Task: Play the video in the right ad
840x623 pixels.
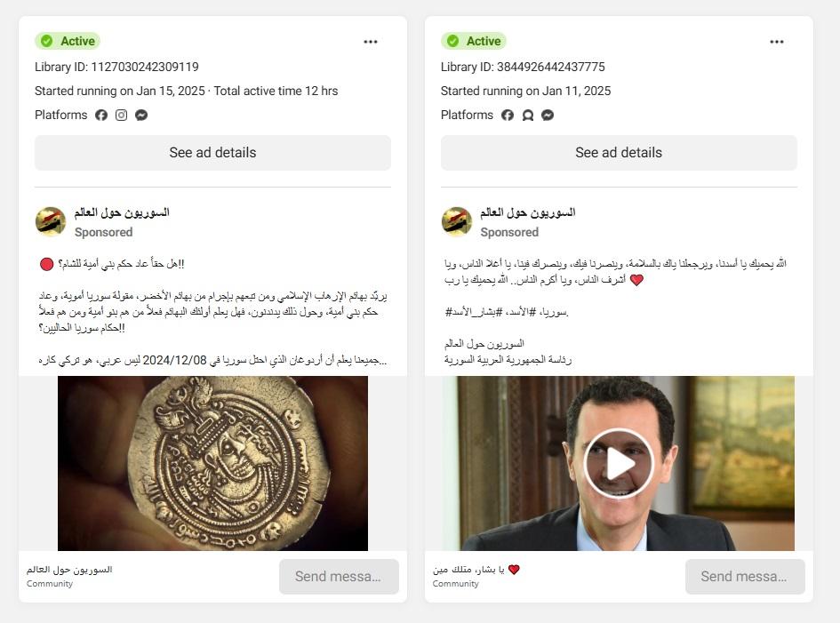Action: [x=619, y=463]
